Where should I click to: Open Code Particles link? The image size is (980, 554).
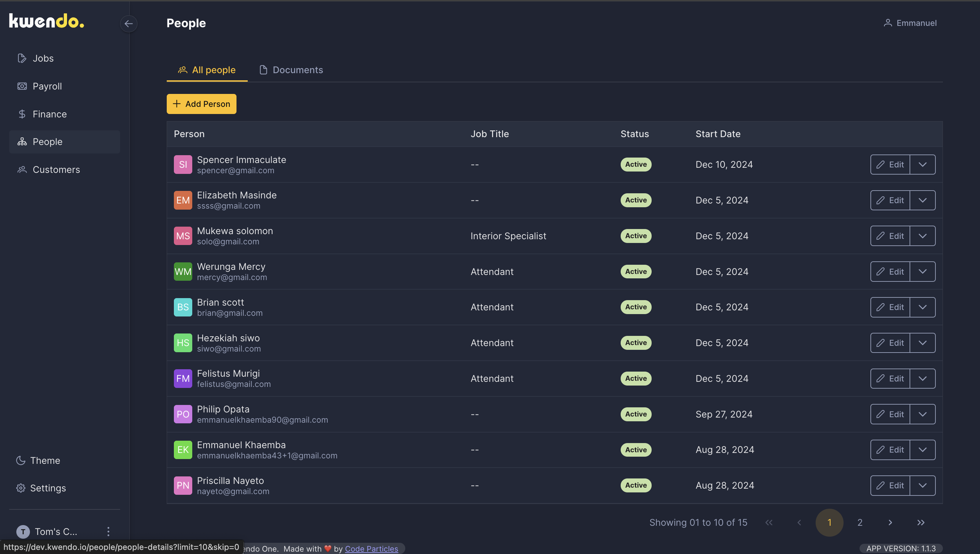(x=371, y=549)
